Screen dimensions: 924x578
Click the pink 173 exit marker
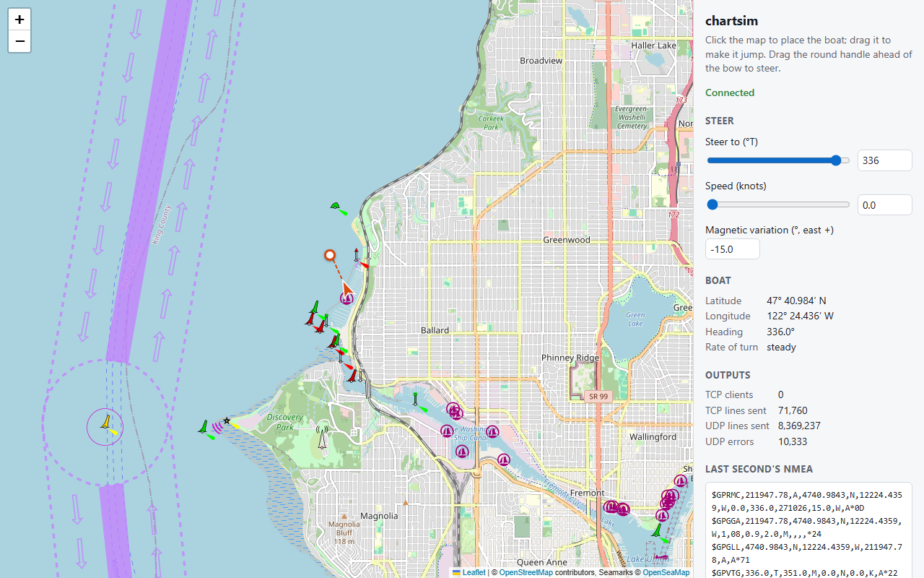[681, 100]
